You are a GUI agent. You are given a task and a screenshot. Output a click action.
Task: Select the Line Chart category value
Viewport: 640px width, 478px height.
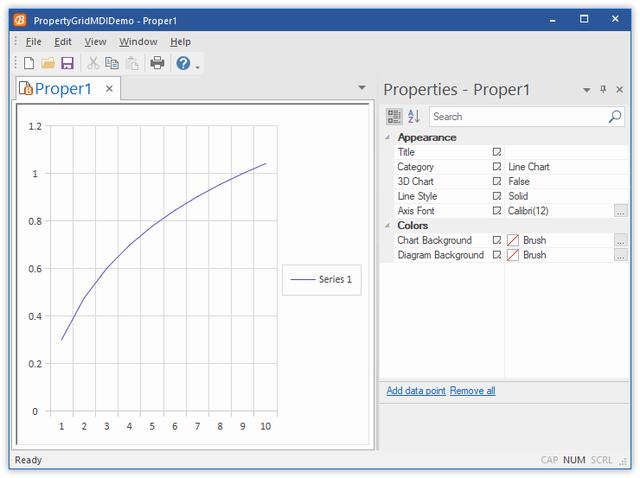tap(529, 167)
